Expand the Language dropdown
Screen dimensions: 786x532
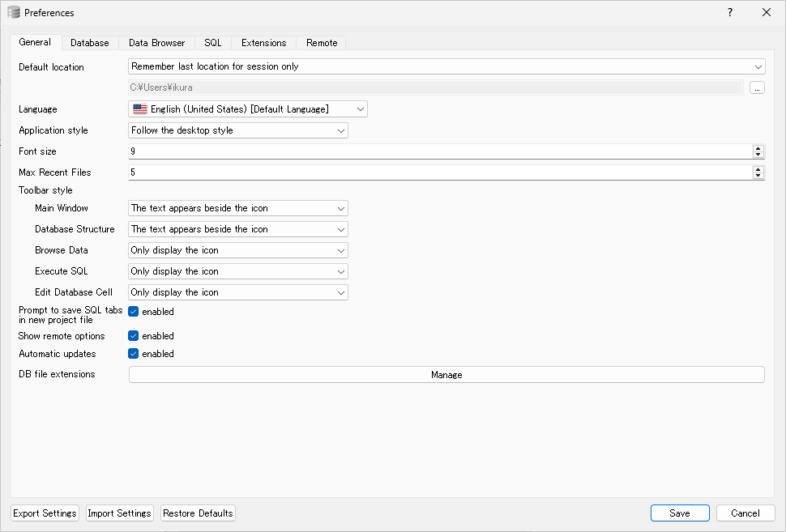pyautogui.click(x=247, y=109)
